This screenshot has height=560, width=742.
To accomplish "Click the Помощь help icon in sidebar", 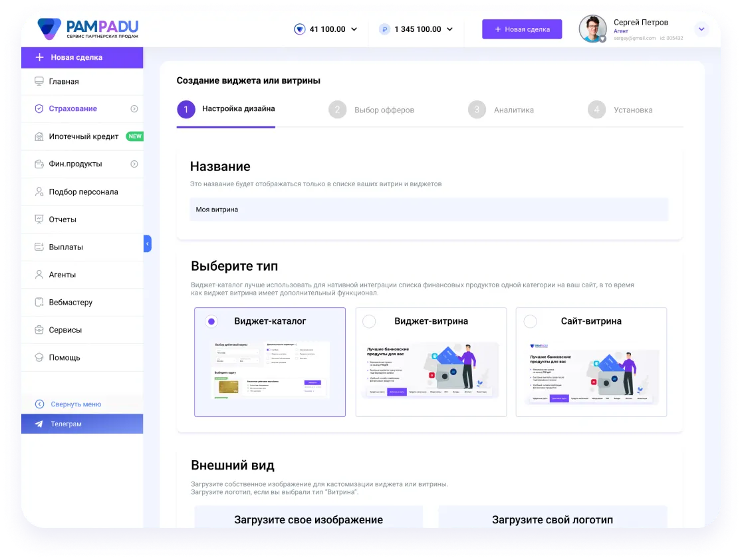I will coord(39,357).
